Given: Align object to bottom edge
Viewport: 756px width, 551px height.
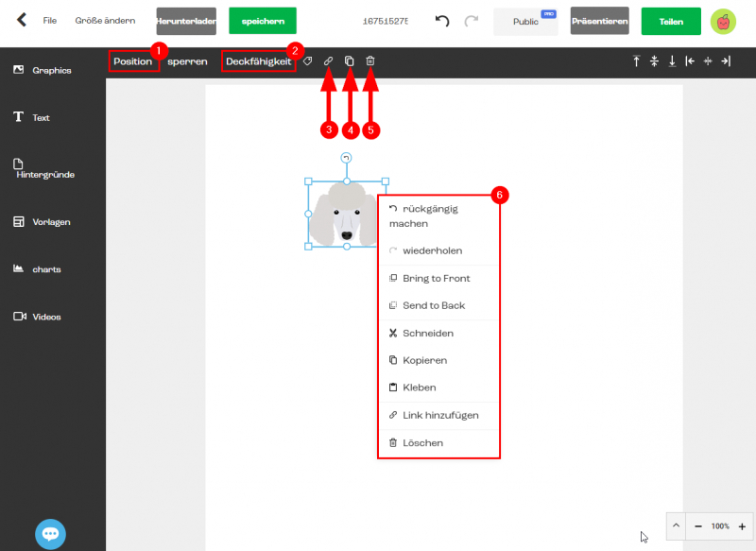Looking at the screenshot, I should click(672, 60).
